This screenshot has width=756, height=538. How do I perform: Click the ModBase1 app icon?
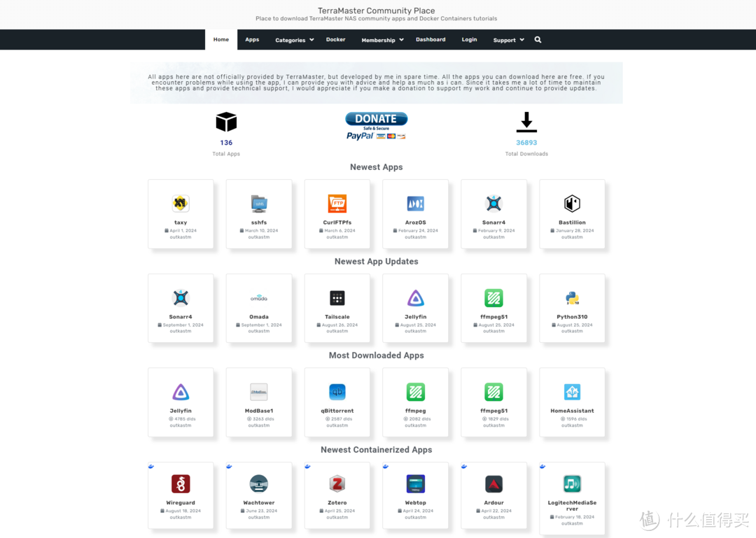(x=259, y=392)
